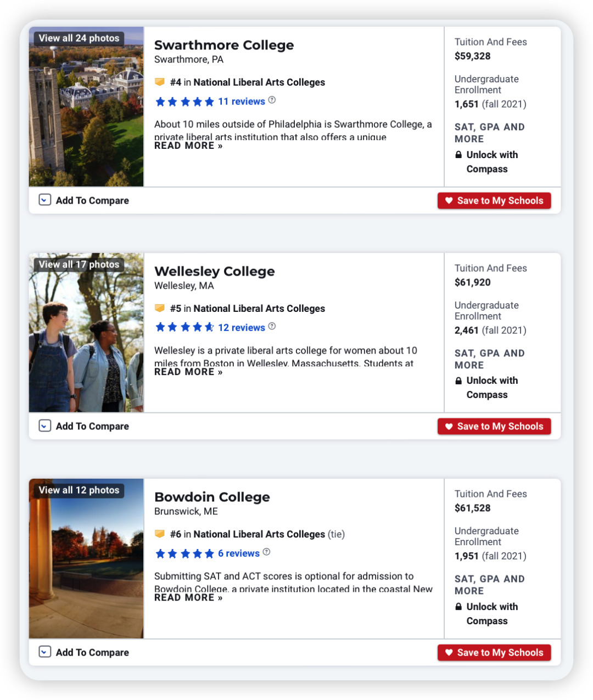Expand Bowdoin description with READ MORE

click(188, 598)
